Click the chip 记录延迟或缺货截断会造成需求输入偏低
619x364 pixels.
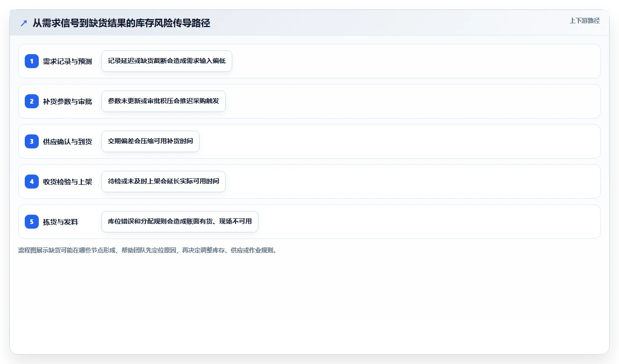(167, 61)
